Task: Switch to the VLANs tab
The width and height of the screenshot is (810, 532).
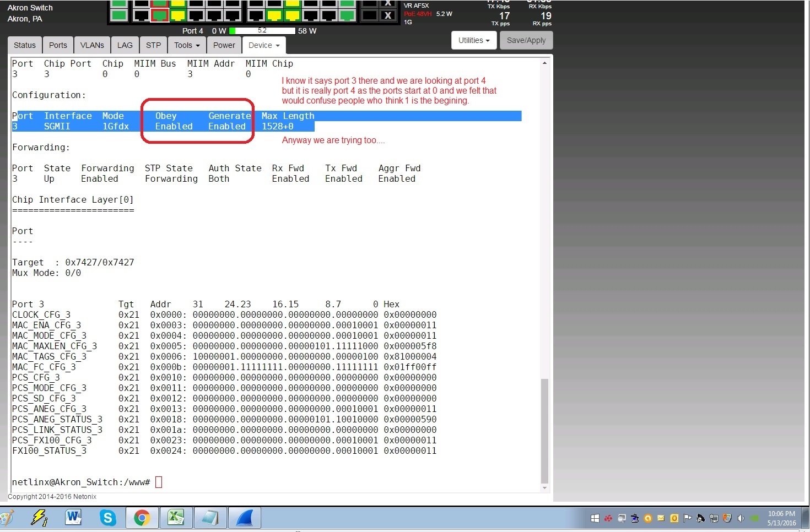Action: tap(92, 45)
